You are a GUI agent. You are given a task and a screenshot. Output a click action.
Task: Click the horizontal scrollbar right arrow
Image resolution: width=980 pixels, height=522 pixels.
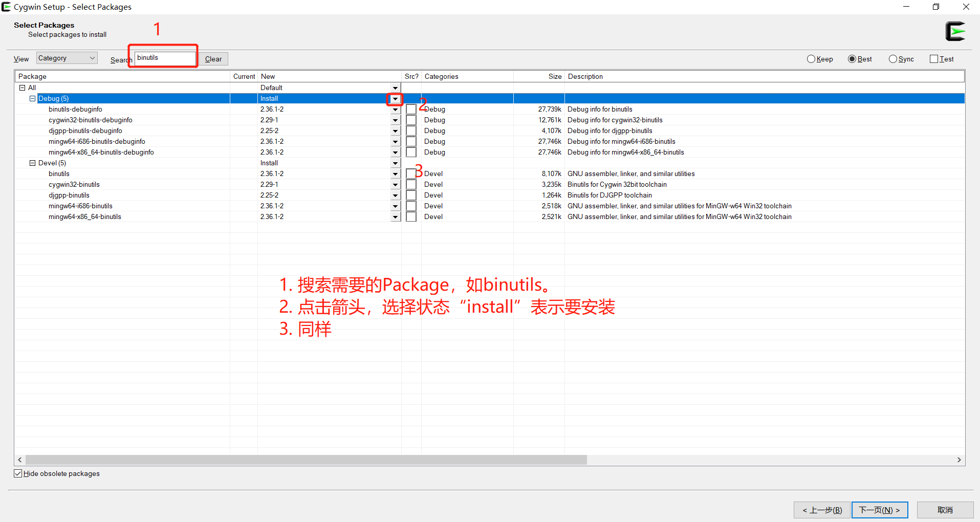pos(959,460)
